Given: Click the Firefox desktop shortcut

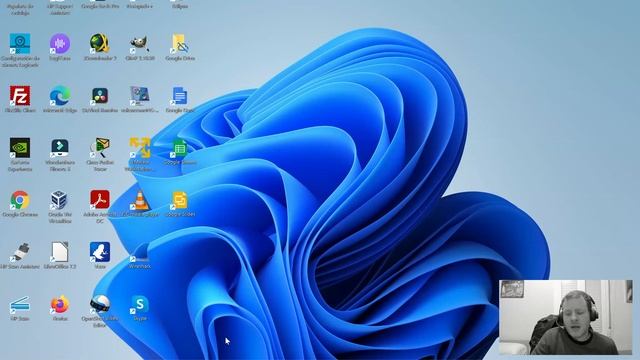Looking at the screenshot, I should (60, 304).
